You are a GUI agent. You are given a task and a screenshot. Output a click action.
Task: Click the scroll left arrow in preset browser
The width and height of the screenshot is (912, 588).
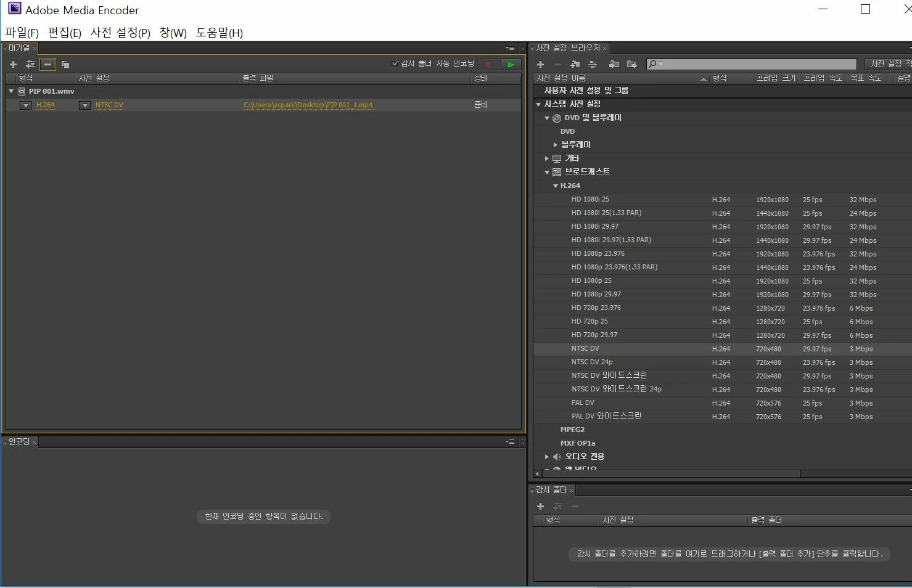click(537, 474)
